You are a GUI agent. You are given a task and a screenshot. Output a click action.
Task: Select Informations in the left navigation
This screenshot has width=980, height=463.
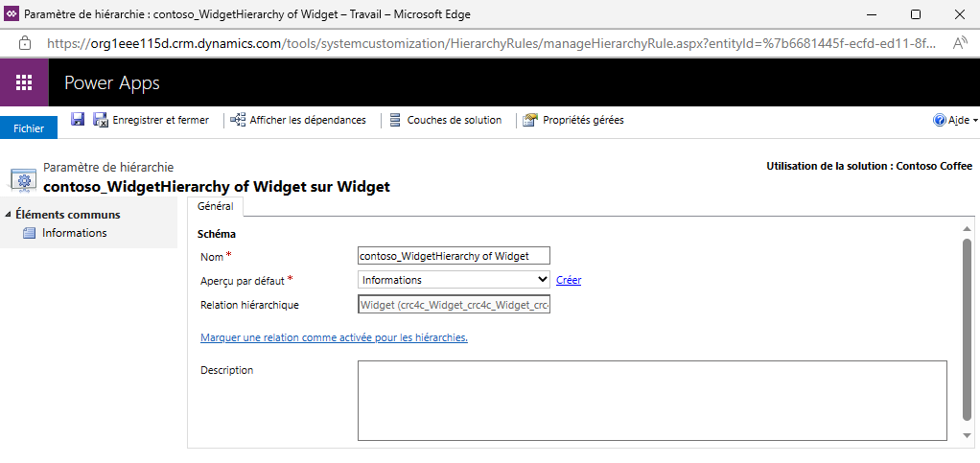[75, 233]
